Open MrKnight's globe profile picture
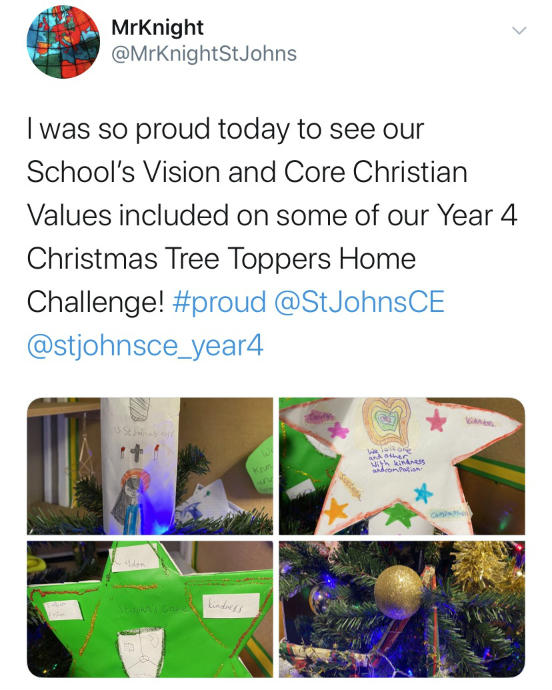 (x=63, y=42)
